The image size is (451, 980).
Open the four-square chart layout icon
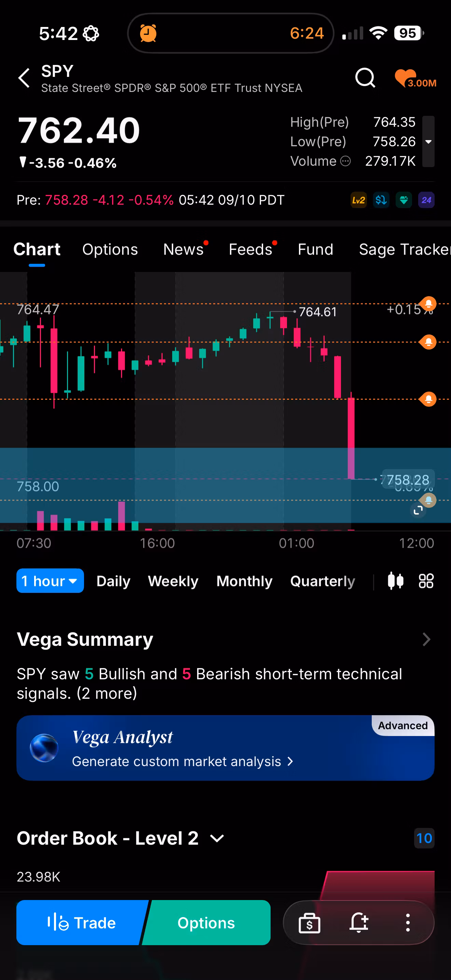coord(426,581)
